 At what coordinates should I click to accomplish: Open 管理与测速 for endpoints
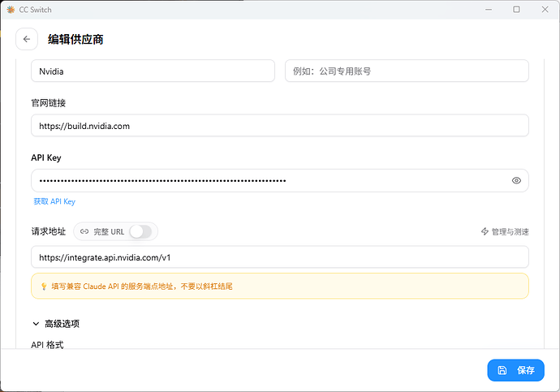point(505,231)
